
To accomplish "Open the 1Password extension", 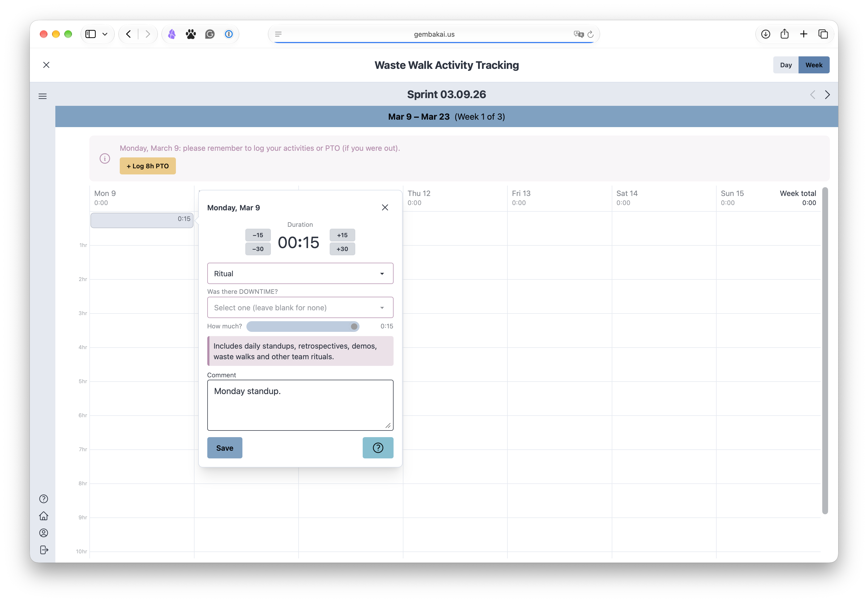I will (229, 34).
